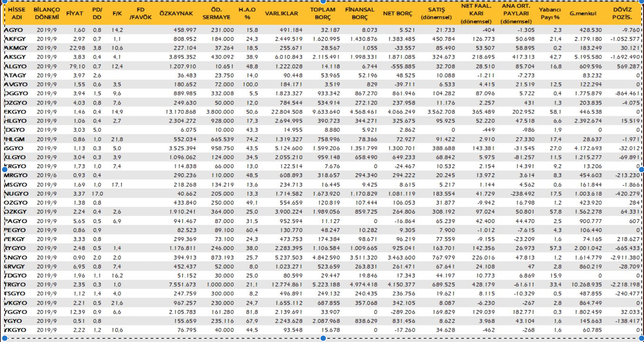Select the ALGYO price value 79,10

(x=77, y=66)
